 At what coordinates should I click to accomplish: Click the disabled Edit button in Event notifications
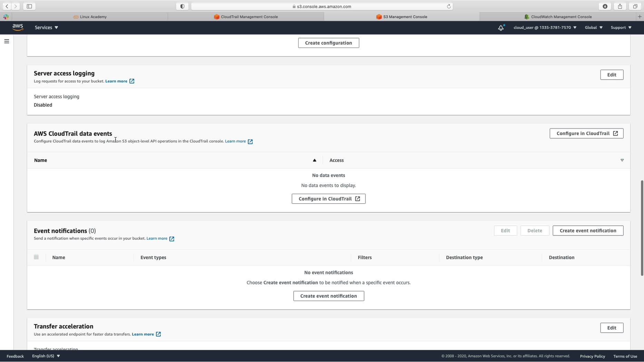(x=505, y=231)
